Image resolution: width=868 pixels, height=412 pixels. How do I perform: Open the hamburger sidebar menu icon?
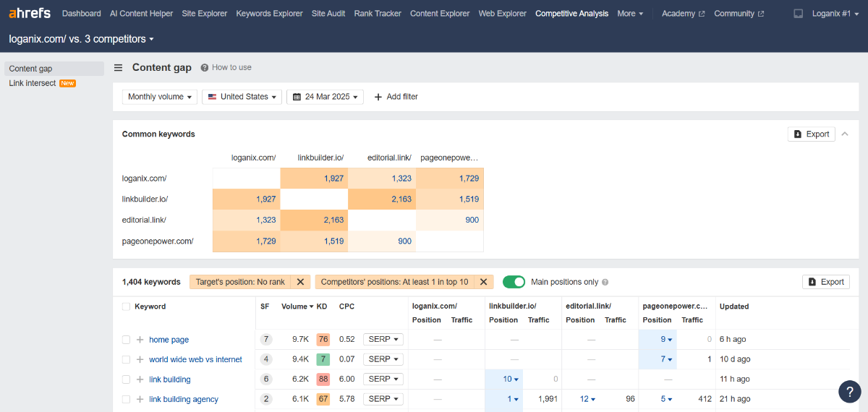point(119,68)
